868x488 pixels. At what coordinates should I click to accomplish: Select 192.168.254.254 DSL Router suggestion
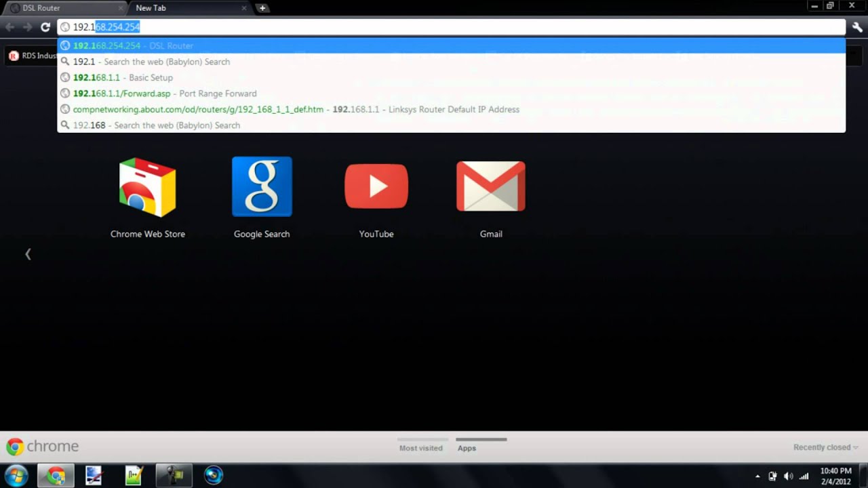point(451,45)
